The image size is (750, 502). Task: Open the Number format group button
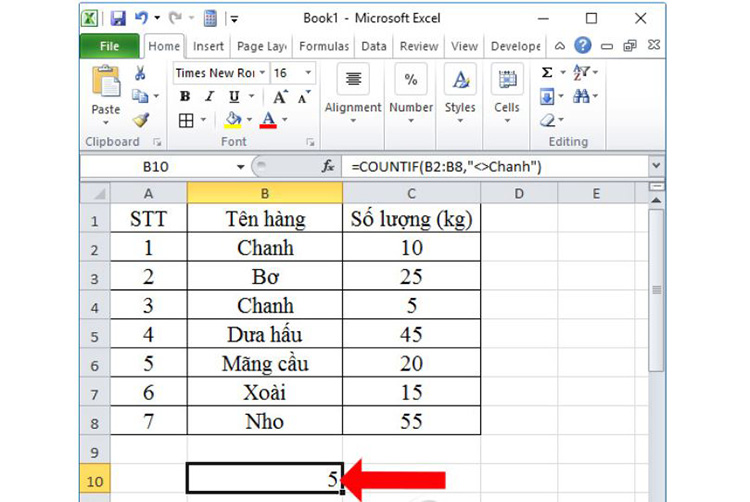click(x=411, y=94)
